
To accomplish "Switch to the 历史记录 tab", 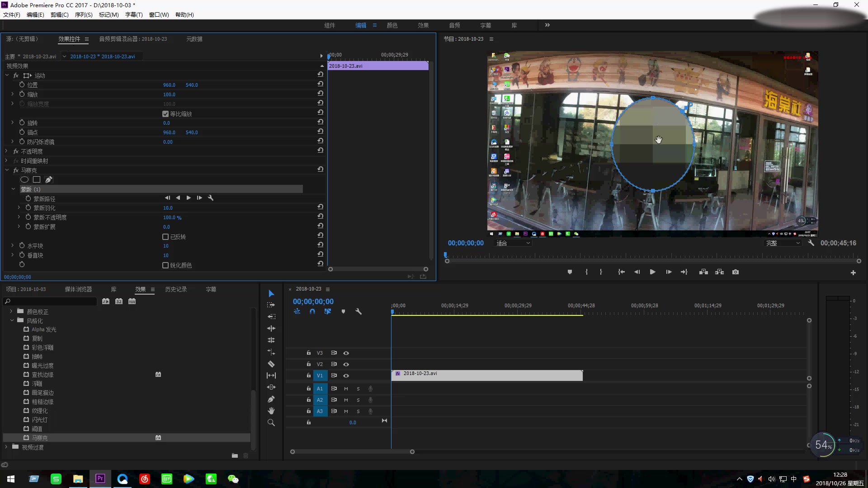I will coord(176,289).
